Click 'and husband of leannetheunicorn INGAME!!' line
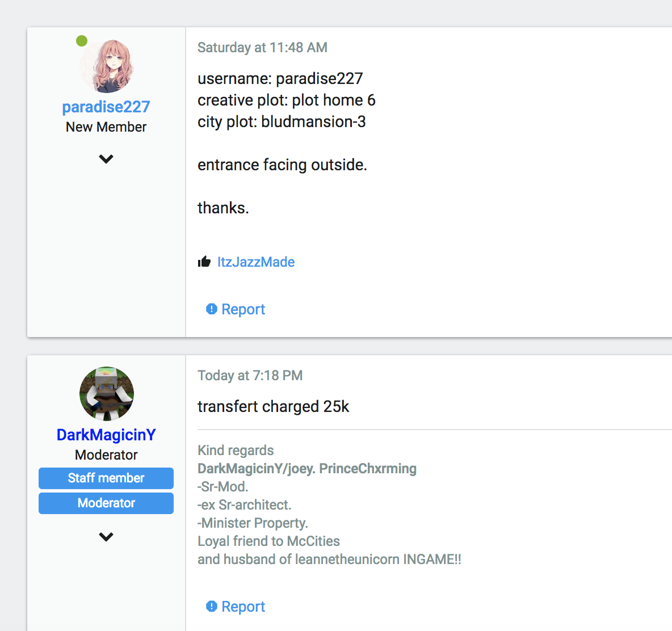Screen dimensions: 672x631 [x=329, y=560]
